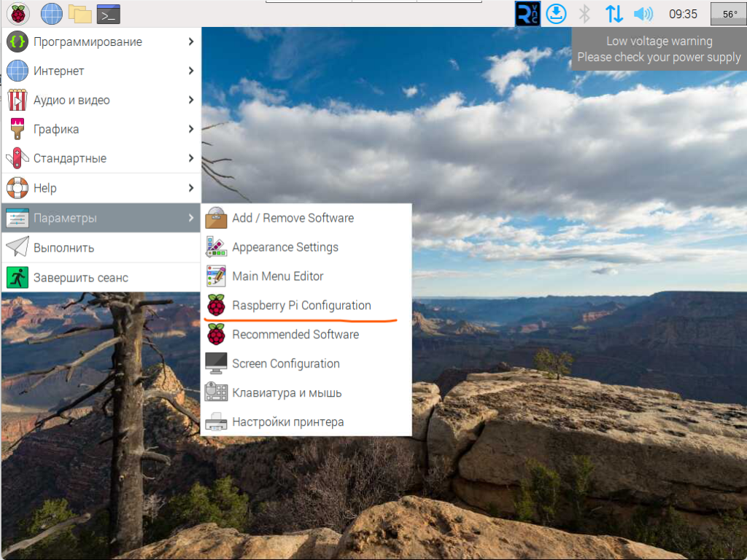Open the Raspberry Pi main menu
This screenshot has height=560, width=747.
[x=18, y=14]
